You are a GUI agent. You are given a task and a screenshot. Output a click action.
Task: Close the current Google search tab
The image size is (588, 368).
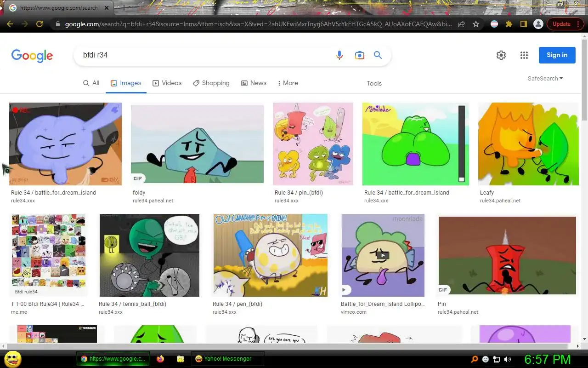point(107,8)
